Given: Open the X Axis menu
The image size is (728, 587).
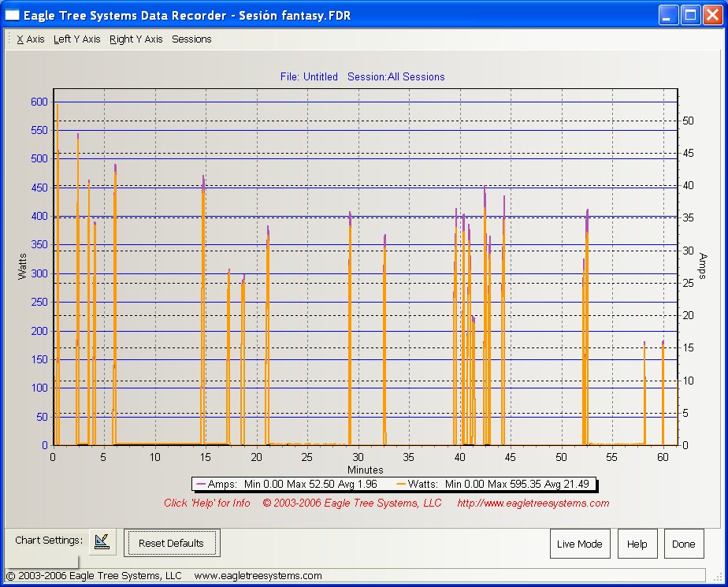Looking at the screenshot, I should pyautogui.click(x=31, y=39).
